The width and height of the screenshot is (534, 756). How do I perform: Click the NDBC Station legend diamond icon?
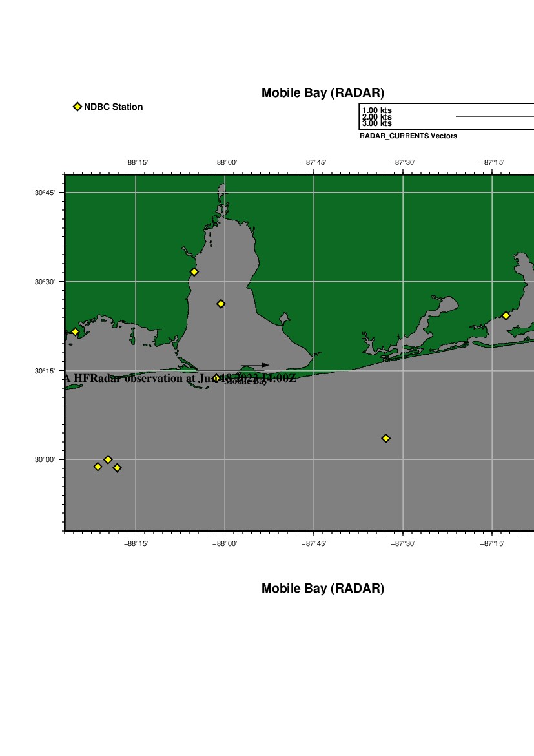click(77, 107)
